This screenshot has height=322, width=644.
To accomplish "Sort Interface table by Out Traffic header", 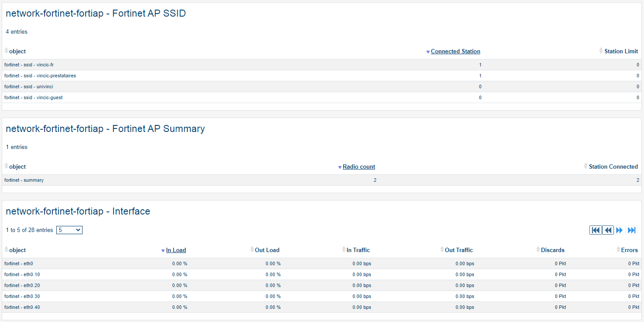I will pyautogui.click(x=458, y=250).
